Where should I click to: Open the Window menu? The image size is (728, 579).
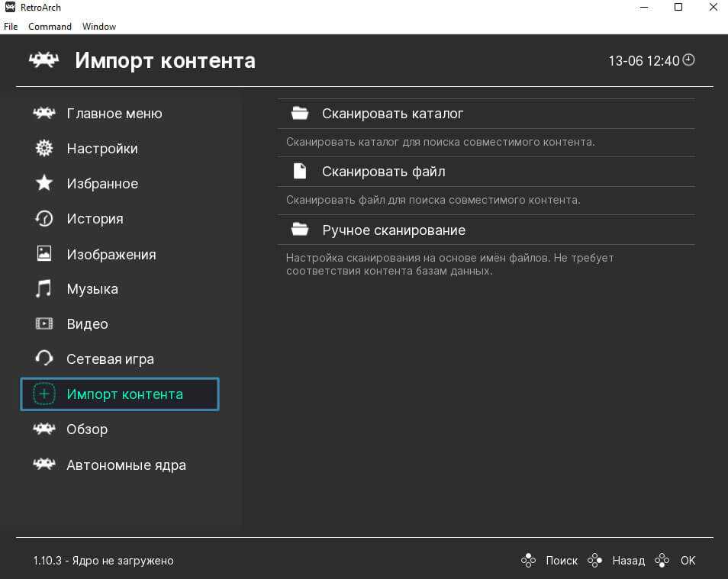point(99,27)
